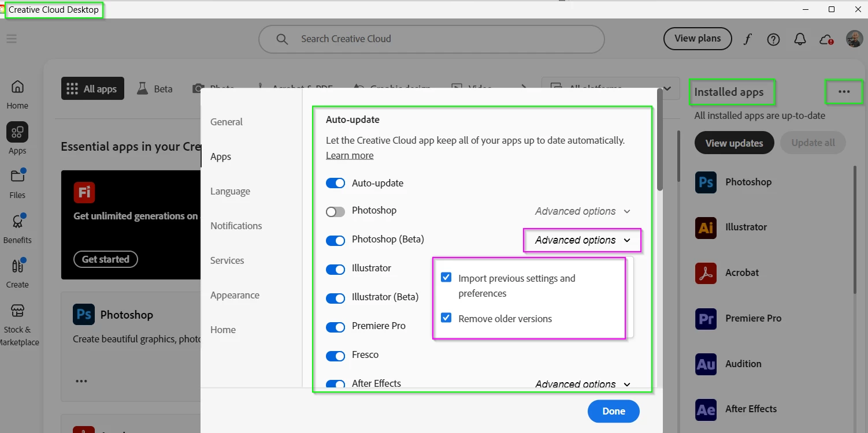This screenshot has height=433, width=868.
Task: Expand Advanced options for Photoshop
Action: pyautogui.click(x=583, y=211)
